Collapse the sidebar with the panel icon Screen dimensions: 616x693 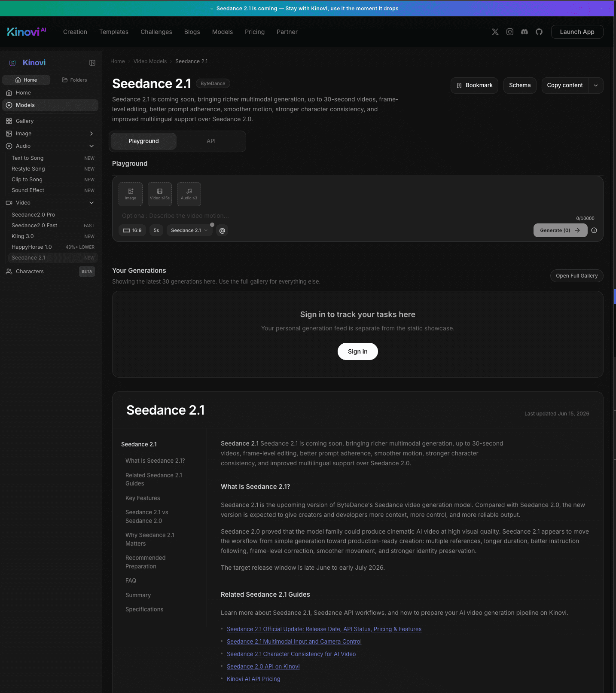click(92, 63)
